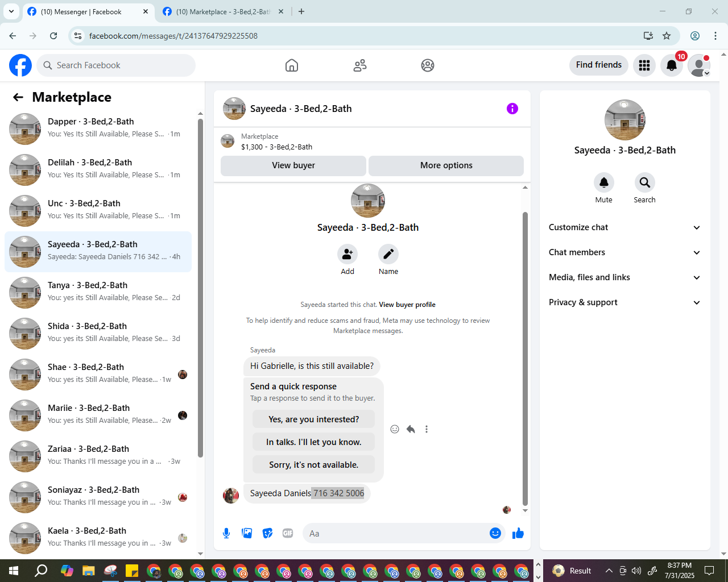The image size is (728, 582).
Task: Open Mariie 3-Bed,2-Bath conversation
Action: click(98, 415)
